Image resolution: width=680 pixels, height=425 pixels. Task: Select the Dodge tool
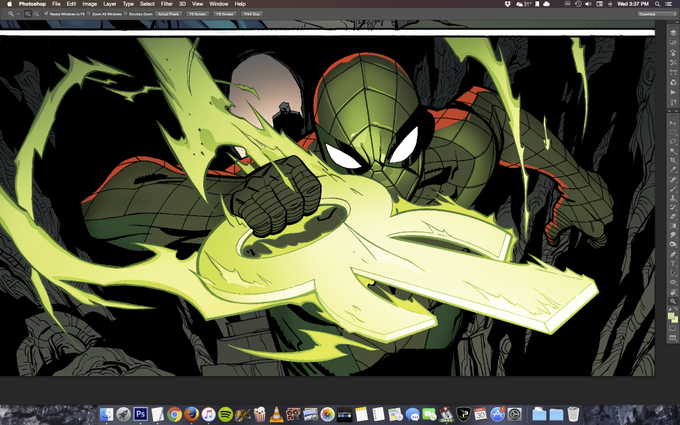(x=673, y=244)
